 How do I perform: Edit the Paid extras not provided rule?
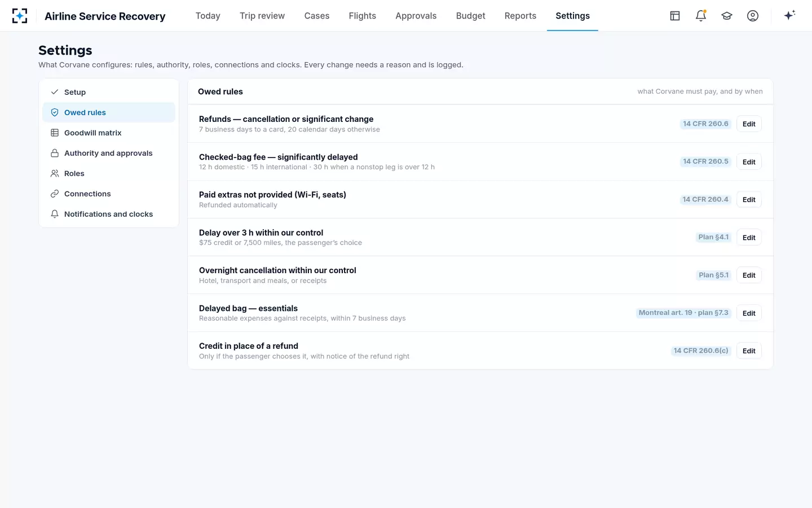(749, 200)
